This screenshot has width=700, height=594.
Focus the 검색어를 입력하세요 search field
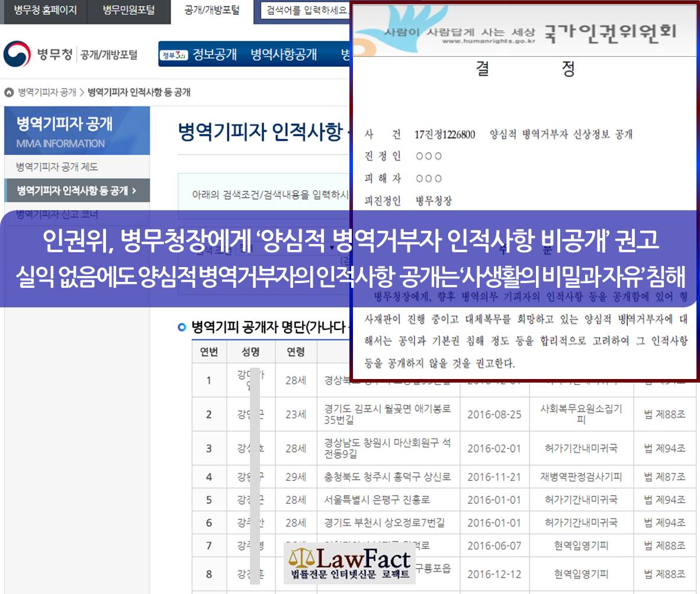point(304,10)
